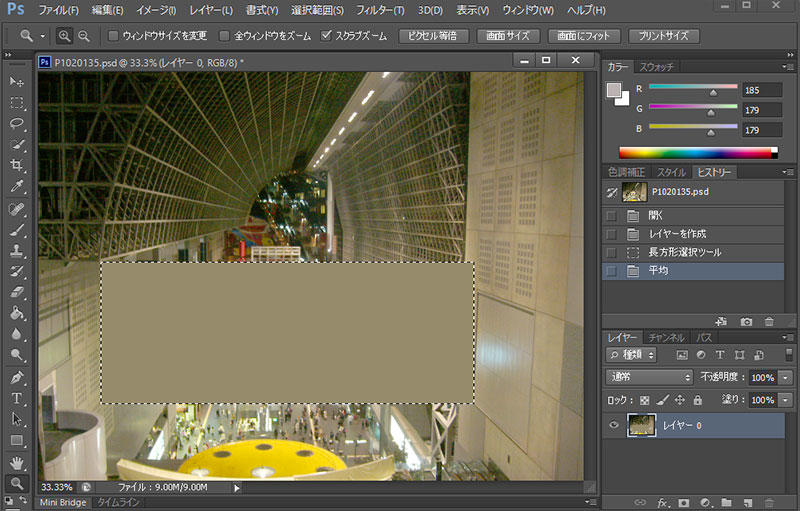Select the Clone Stamp tool

[17, 251]
